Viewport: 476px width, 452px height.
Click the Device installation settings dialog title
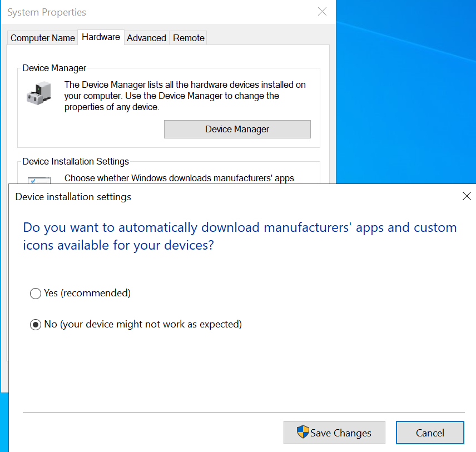click(73, 197)
